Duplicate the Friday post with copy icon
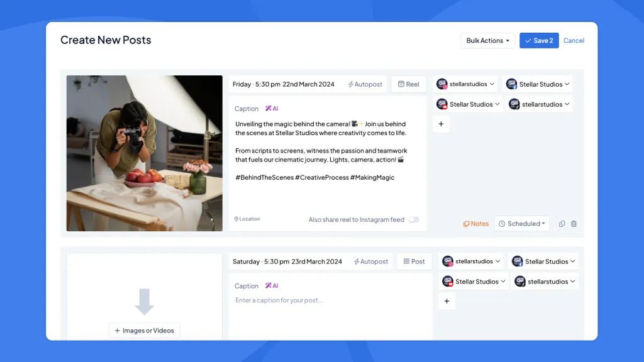The image size is (644, 362). coord(562,224)
